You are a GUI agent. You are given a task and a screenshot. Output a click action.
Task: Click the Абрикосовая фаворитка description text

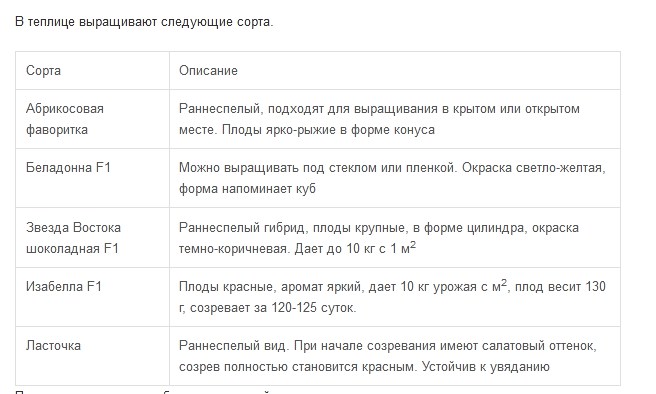(x=379, y=119)
